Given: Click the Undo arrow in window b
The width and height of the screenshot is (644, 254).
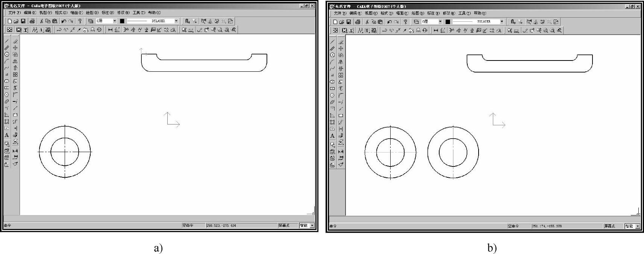Looking at the screenshot, I should 389,22.
